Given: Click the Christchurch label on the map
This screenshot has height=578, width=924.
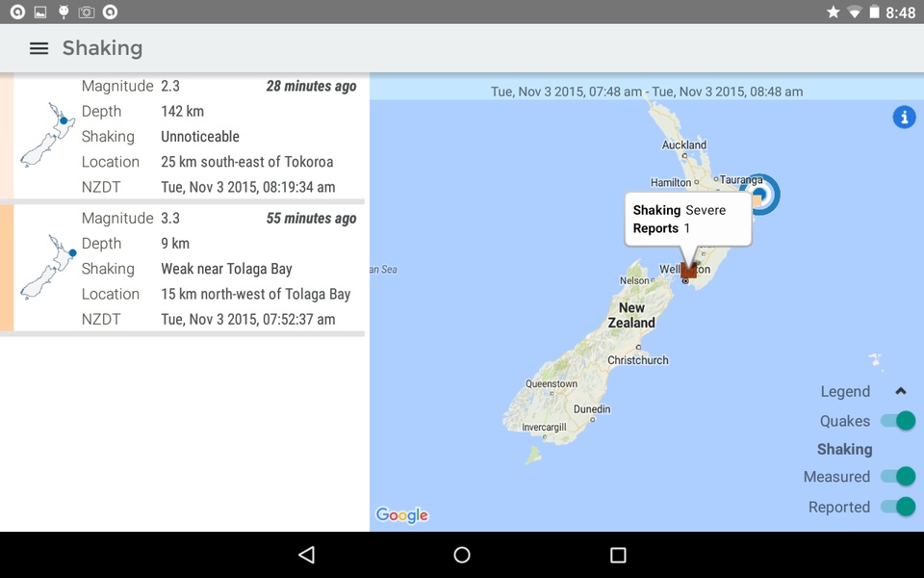Looking at the screenshot, I should tap(638, 359).
